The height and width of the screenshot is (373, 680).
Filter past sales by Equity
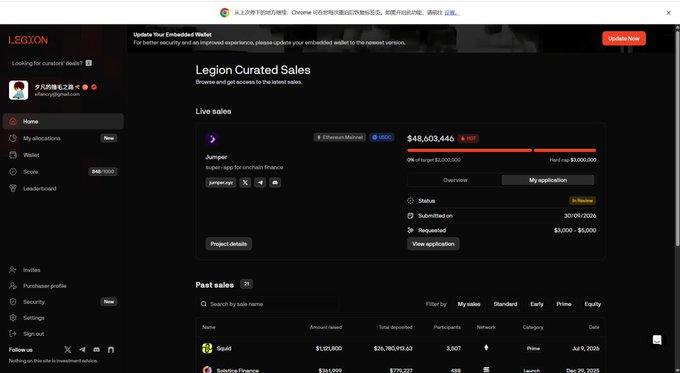[x=592, y=304]
